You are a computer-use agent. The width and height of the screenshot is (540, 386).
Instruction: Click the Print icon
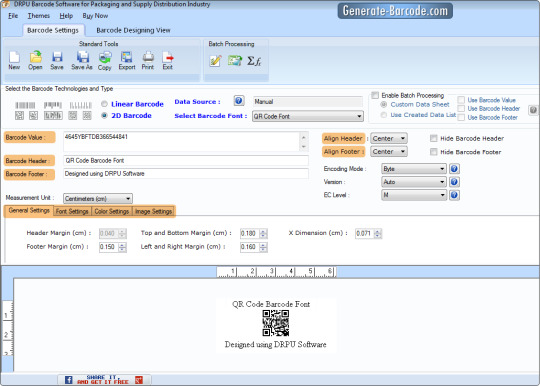pos(148,61)
